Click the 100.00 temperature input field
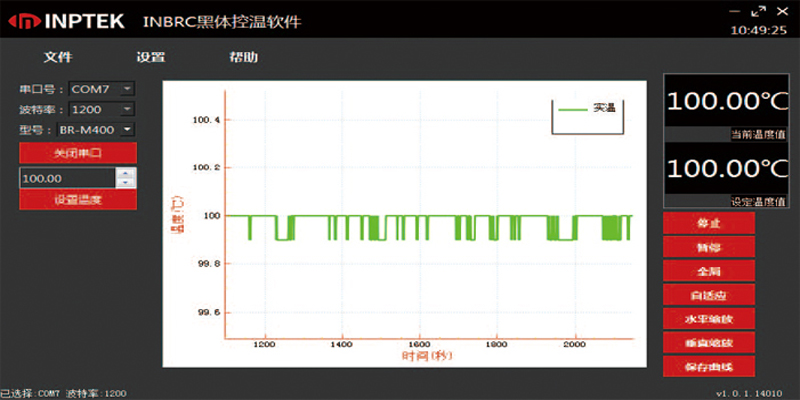800x400 pixels. tap(66, 178)
